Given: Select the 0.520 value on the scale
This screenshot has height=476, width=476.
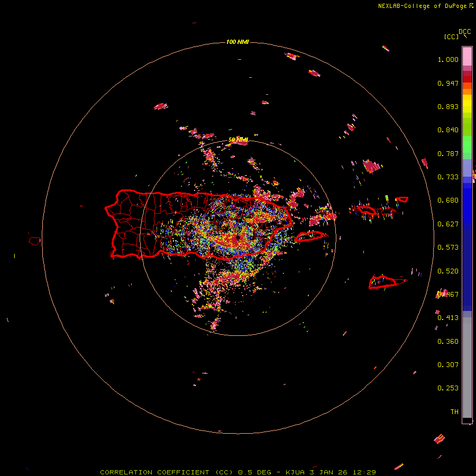Looking at the screenshot, I should [x=448, y=271].
